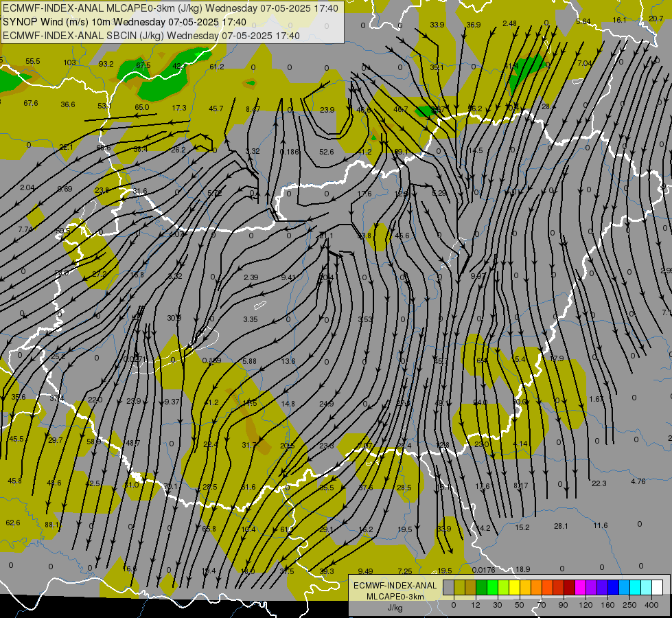This screenshot has height=618, width=672.
Task: Click the legend tick label 90
Action: 564,605
